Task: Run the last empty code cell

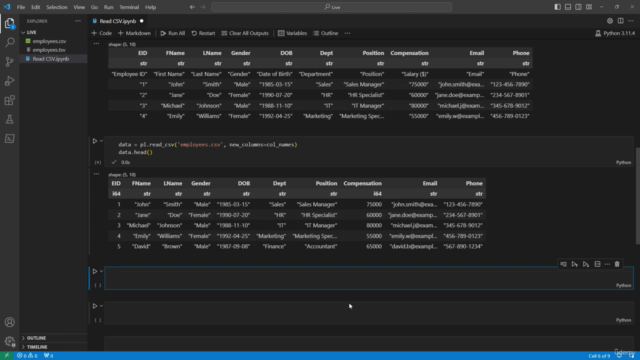Action: (95, 306)
